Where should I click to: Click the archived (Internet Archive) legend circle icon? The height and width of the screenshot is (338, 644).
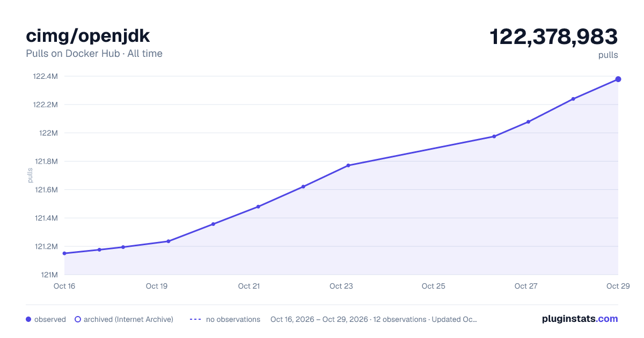click(78, 319)
